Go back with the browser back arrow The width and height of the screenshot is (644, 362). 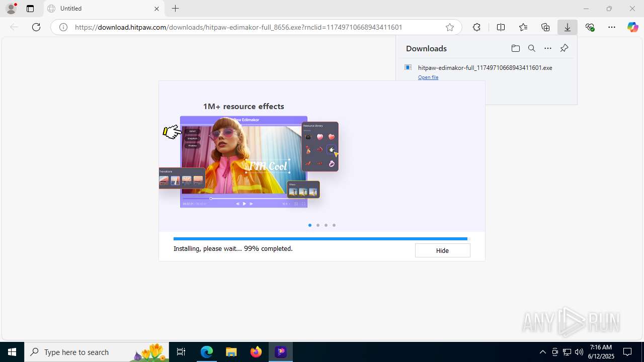pos(14,27)
